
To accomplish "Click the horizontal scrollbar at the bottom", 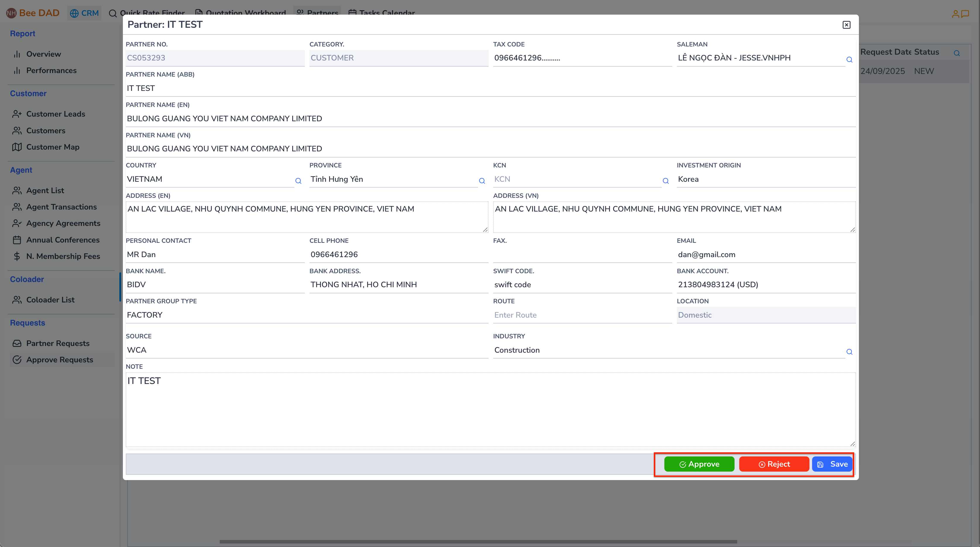I will click(478, 541).
